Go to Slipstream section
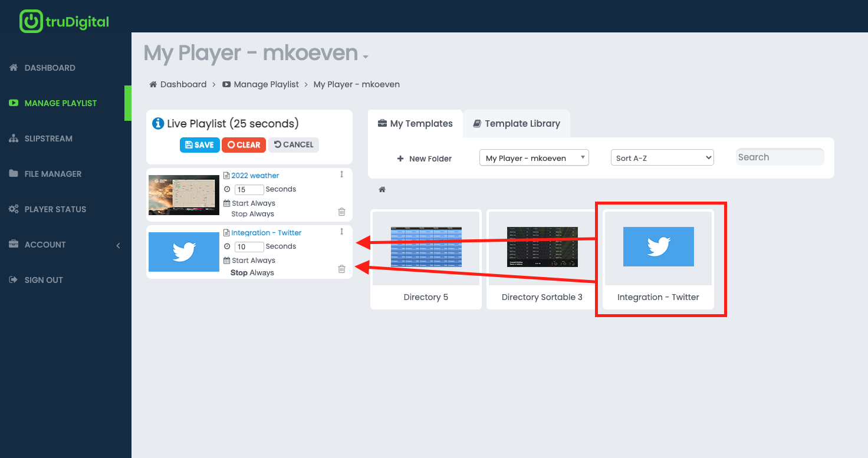The height and width of the screenshot is (458, 868). 48,139
